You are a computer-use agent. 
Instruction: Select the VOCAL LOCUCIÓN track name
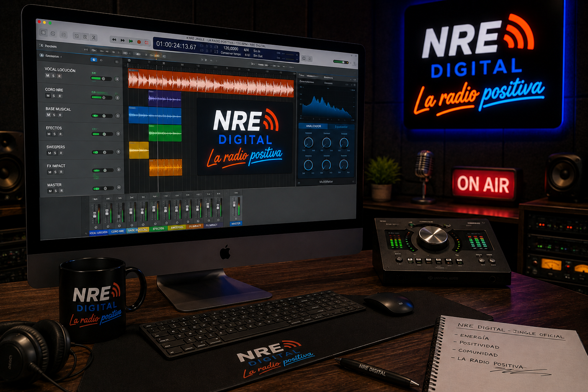coord(60,70)
